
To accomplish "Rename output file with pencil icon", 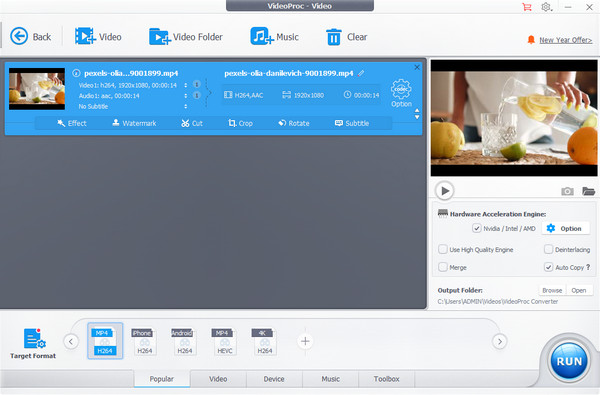I will [x=361, y=73].
